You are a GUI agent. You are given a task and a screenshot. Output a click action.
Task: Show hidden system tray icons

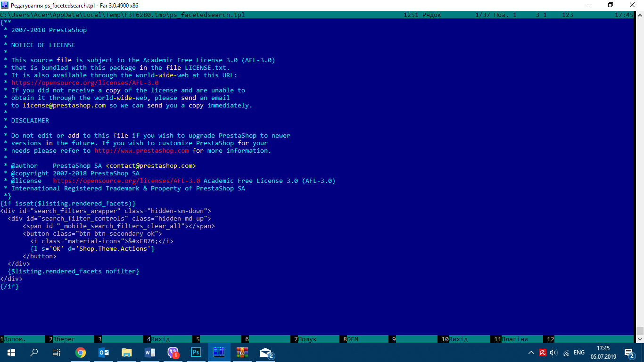coord(531,353)
